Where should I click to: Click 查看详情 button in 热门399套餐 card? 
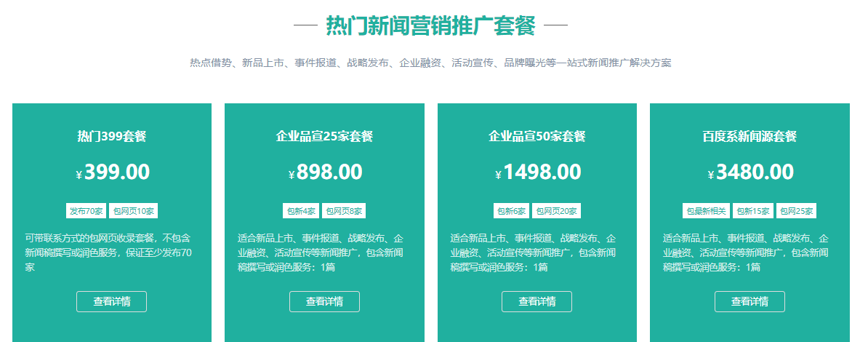[x=111, y=301]
